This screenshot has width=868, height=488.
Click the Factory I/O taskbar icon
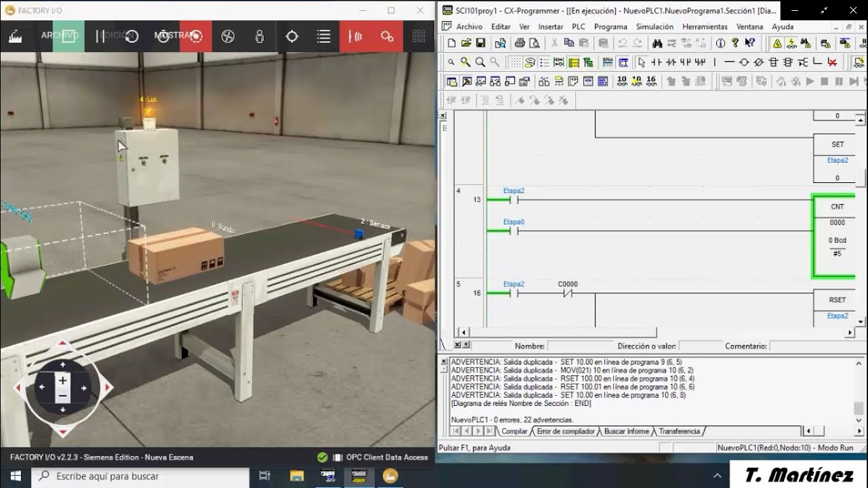(390, 476)
